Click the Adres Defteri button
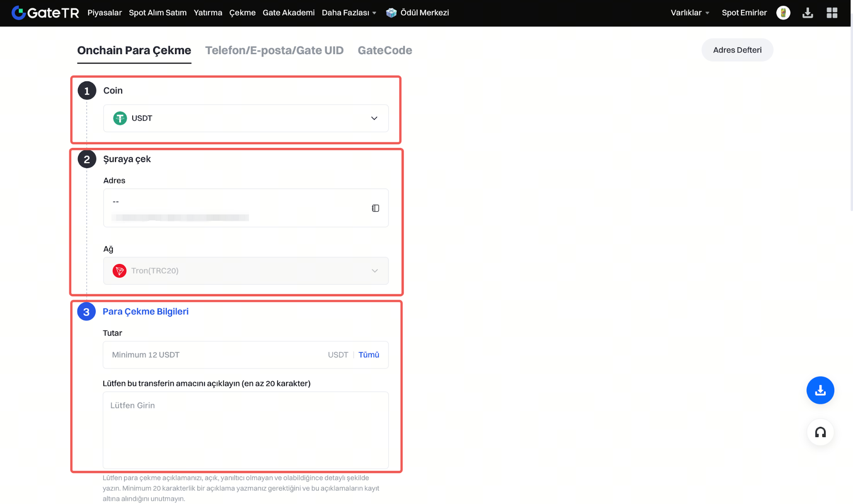The height and width of the screenshot is (504, 853). pyautogui.click(x=737, y=50)
